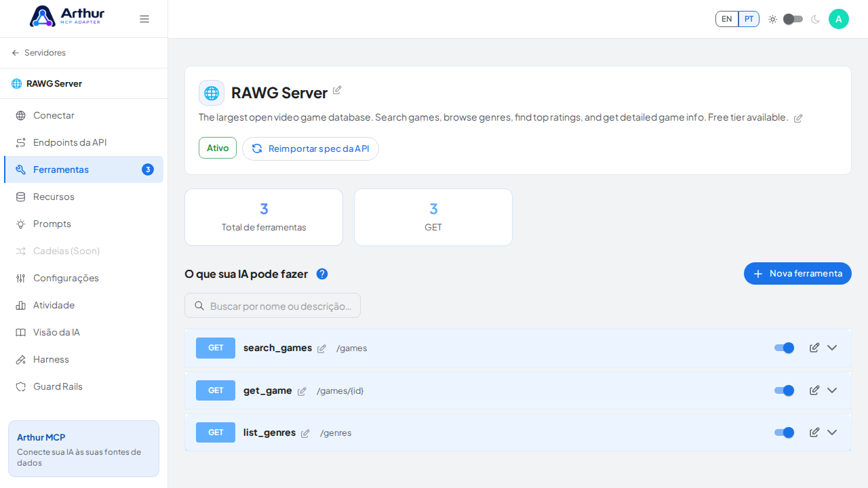Click the GET count stat card
868x488 pixels.
pyautogui.click(x=433, y=217)
